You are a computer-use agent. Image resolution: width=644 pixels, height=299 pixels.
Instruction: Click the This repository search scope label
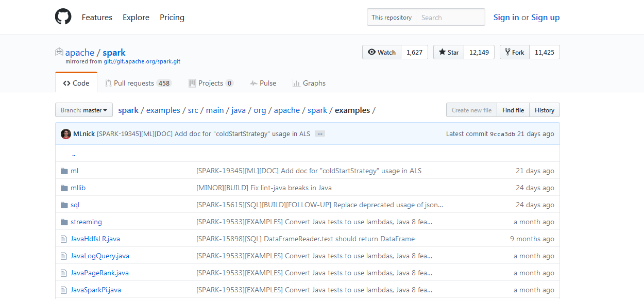coord(392,17)
